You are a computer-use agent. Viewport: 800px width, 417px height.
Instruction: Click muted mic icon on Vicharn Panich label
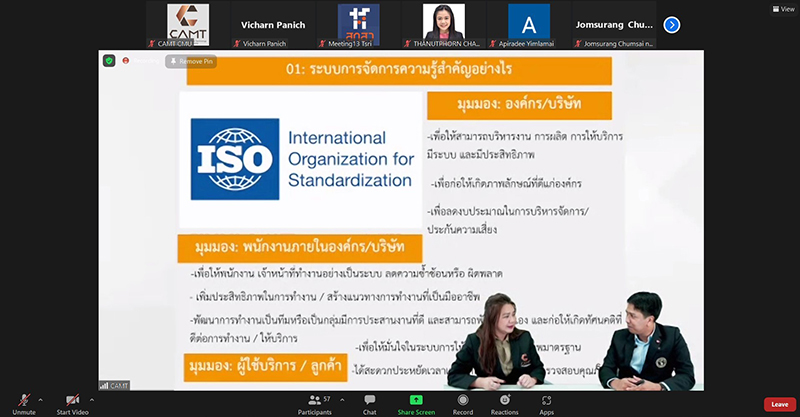[237, 44]
